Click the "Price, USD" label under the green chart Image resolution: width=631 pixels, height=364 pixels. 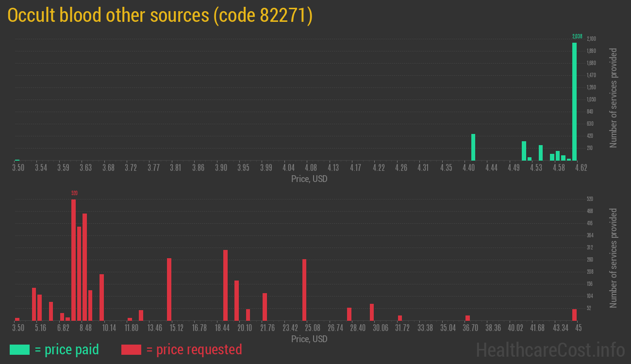(309, 179)
